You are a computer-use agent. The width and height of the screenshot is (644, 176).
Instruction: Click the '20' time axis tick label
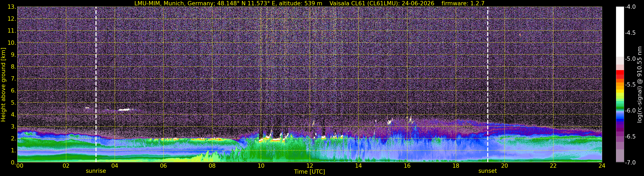(x=505, y=166)
